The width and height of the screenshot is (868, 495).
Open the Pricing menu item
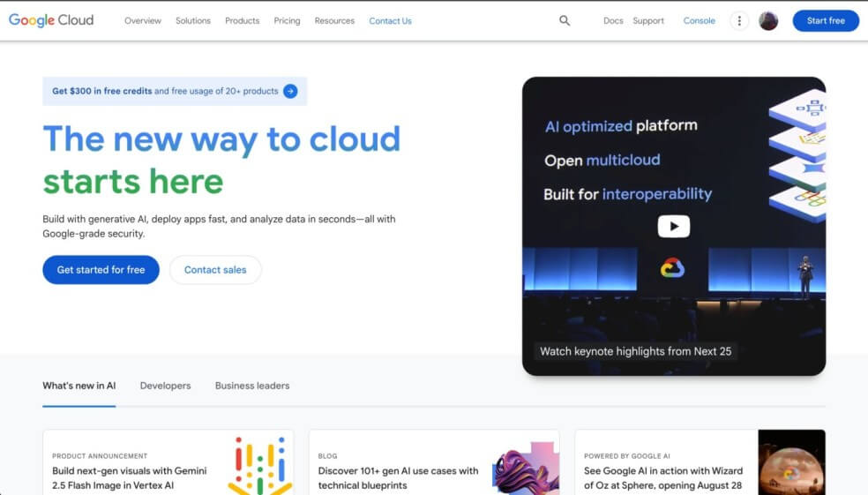point(287,20)
